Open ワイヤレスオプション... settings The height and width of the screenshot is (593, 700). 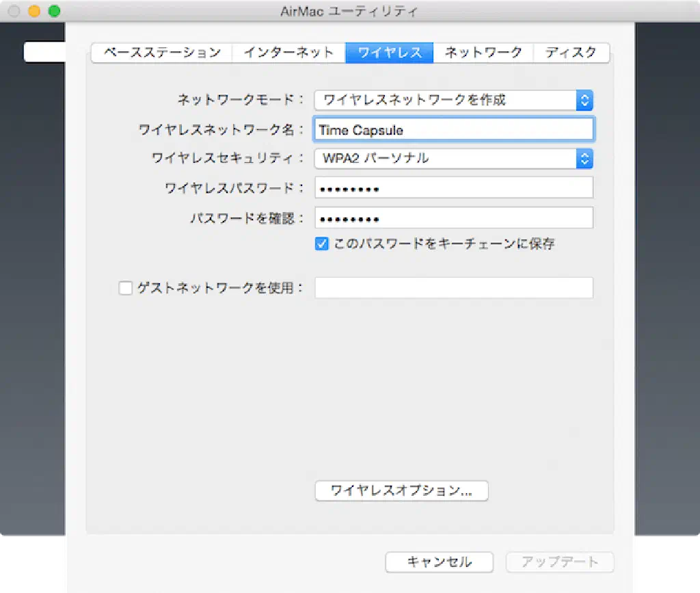coord(401,490)
